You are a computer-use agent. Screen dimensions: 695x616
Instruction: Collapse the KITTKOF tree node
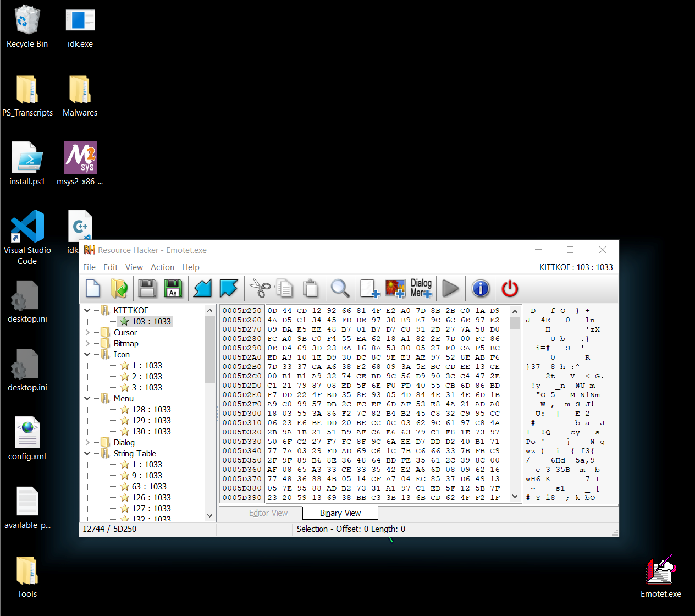pos(87,311)
